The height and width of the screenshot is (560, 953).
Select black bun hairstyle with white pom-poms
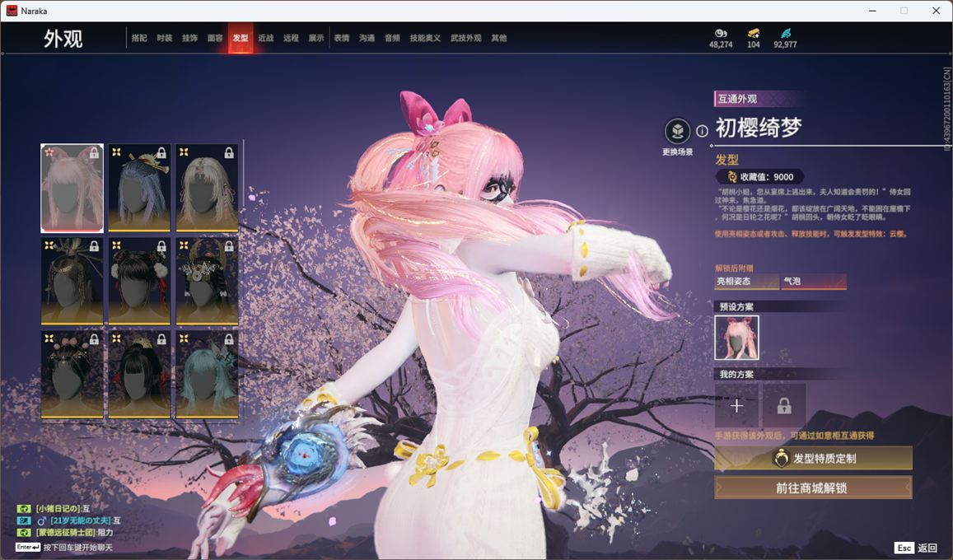click(x=139, y=281)
